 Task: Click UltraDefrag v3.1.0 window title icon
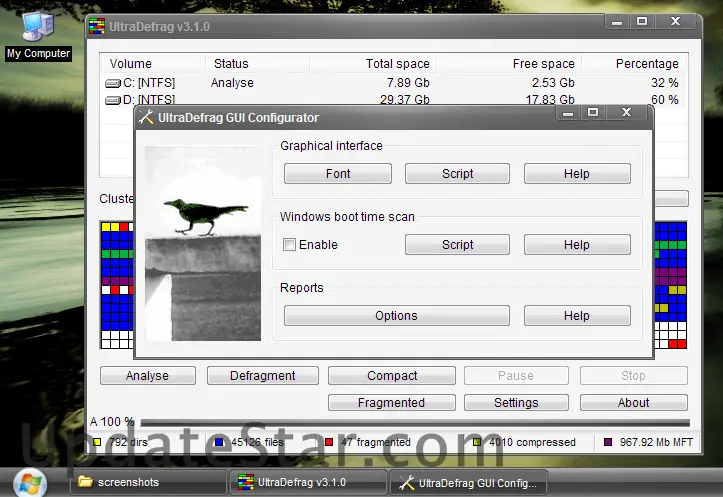(x=96, y=25)
